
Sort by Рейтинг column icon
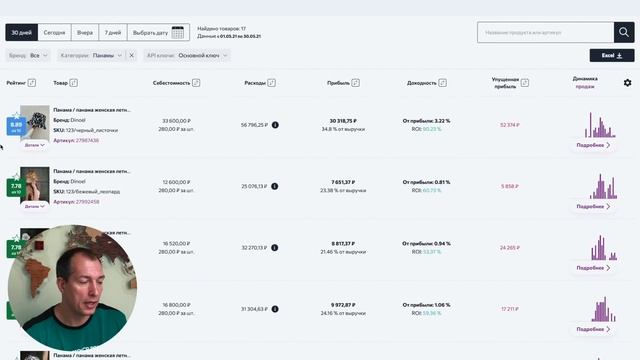click(x=32, y=83)
